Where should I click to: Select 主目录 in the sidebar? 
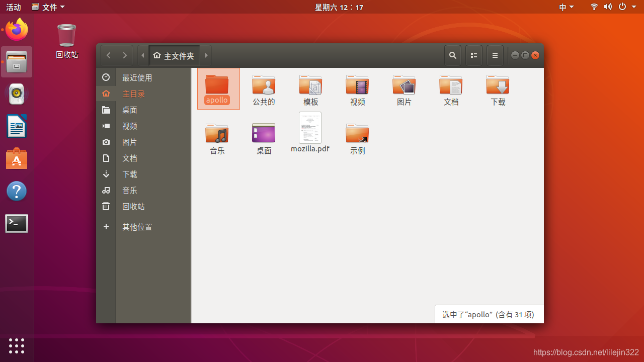[x=143, y=94]
